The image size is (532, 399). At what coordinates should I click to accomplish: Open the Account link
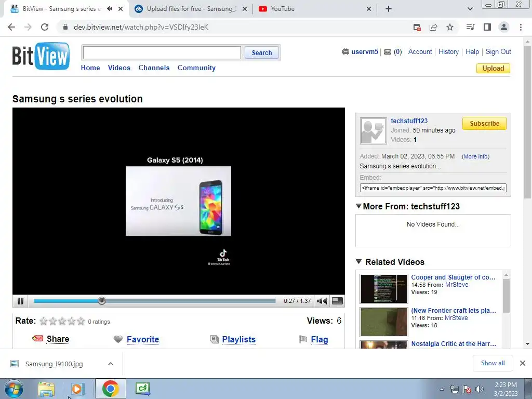(420, 51)
